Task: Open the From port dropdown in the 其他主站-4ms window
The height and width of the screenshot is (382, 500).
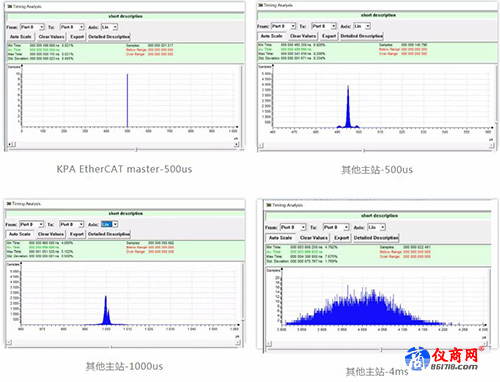Action: pyautogui.click(x=293, y=227)
